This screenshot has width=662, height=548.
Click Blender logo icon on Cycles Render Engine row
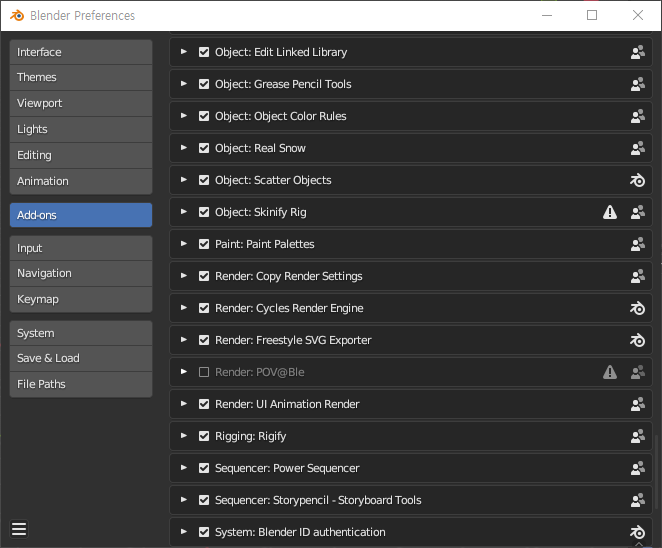pyautogui.click(x=638, y=308)
